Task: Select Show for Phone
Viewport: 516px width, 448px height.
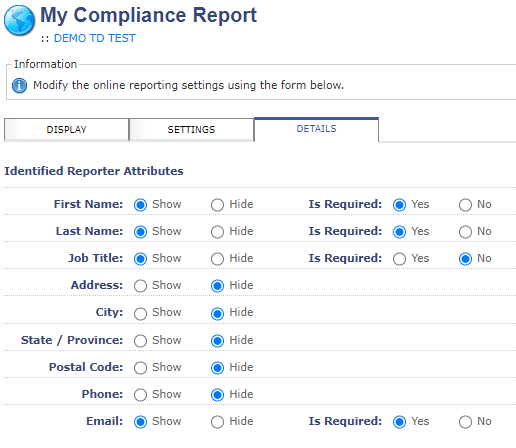Action: tap(140, 395)
